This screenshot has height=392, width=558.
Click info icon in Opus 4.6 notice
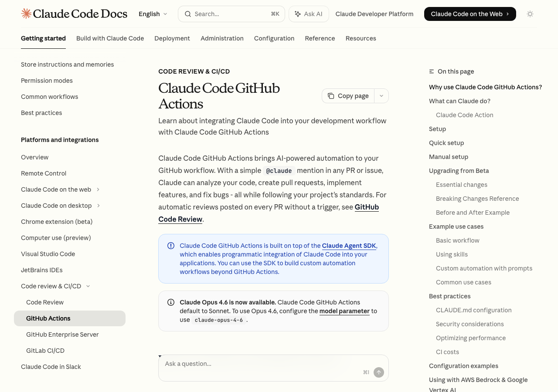point(171,302)
